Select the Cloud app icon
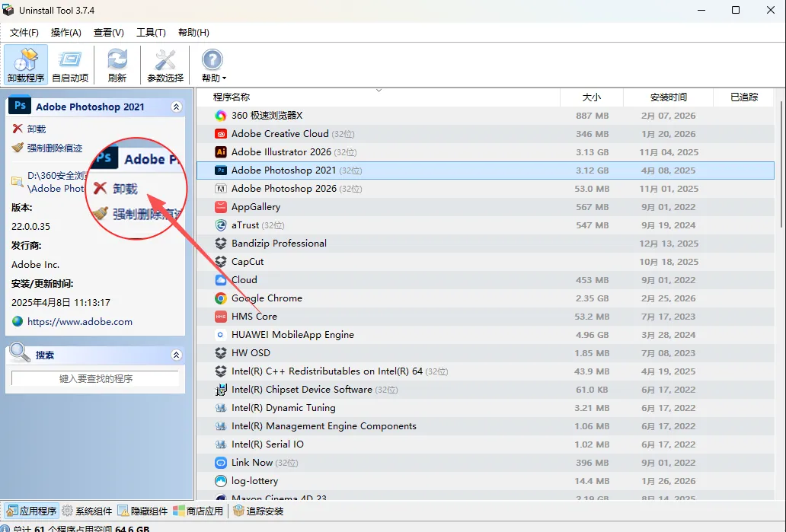Image resolution: width=786 pixels, height=532 pixels. pos(221,280)
